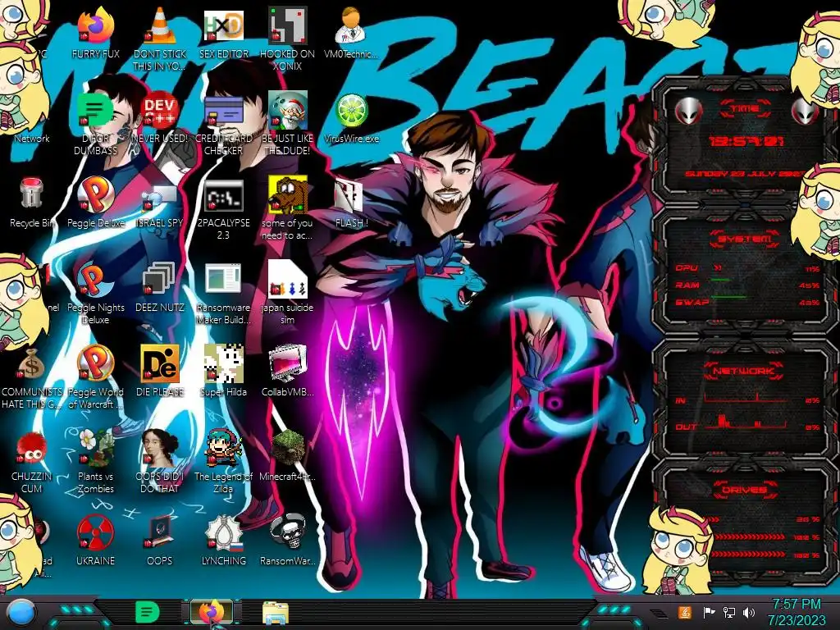Click the CPU usage meter in widget
The width and height of the screenshot is (840, 630).
[746, 268]
